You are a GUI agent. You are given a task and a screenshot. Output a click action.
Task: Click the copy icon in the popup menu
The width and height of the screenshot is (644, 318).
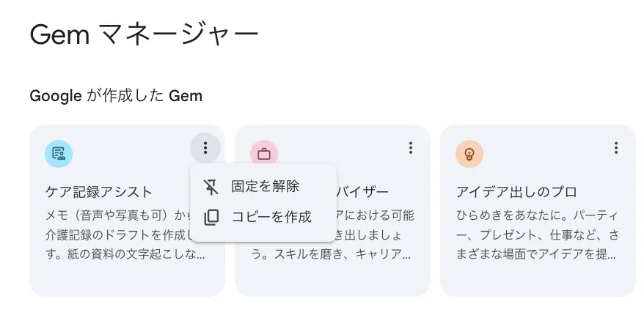[x=211, y=217]
